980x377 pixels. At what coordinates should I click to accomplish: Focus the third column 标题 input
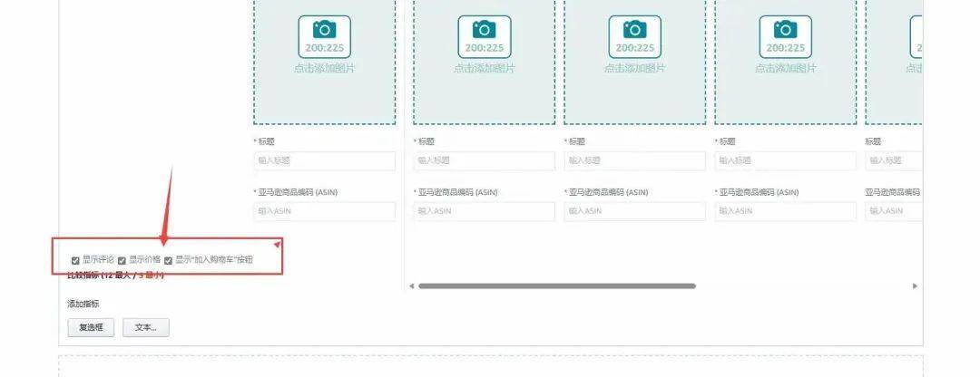click(x=634, y=160)
